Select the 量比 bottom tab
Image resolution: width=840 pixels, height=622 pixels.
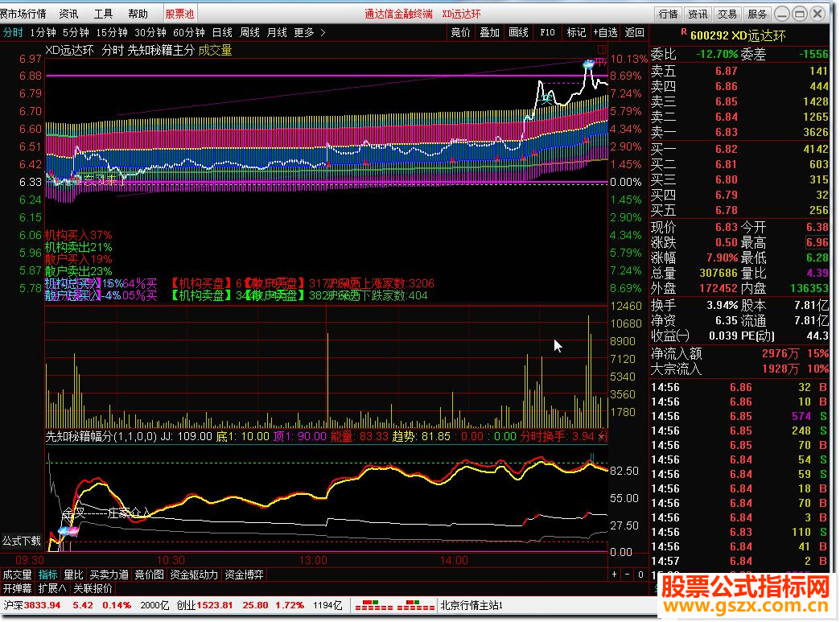(73, 575)
